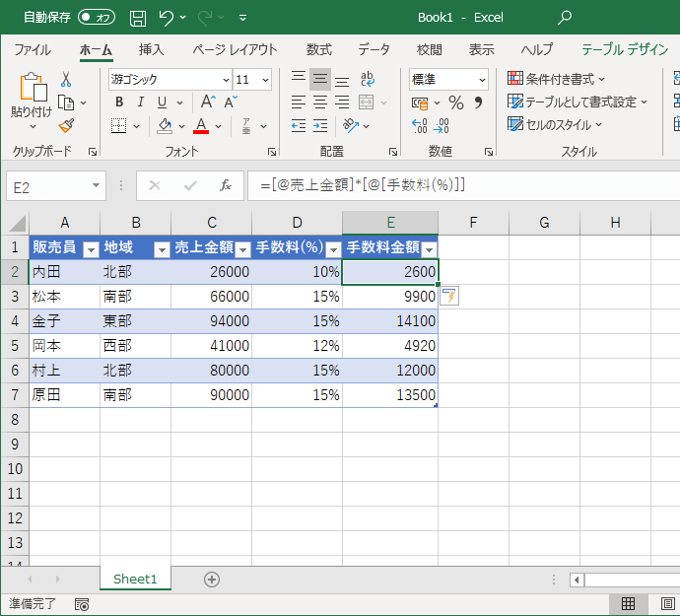Click the red font color button
The height and width of the screenshot is (616, 680).
[x=201, y=126]
